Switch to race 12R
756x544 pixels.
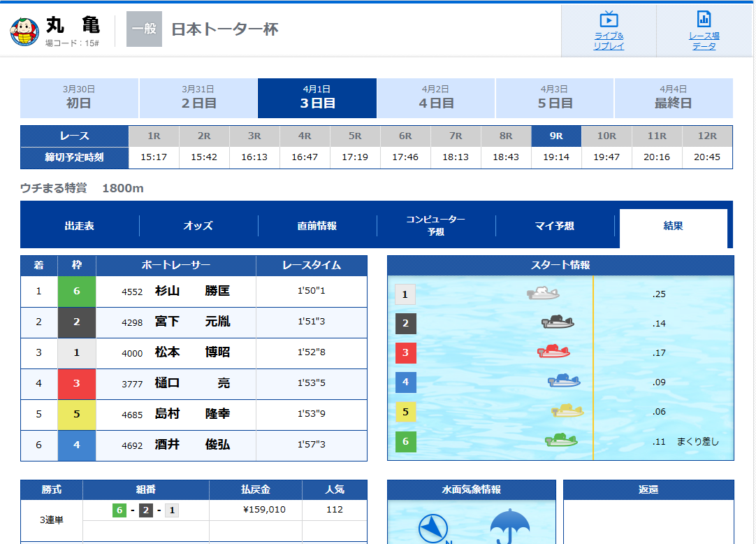click(x=707, y=136)
